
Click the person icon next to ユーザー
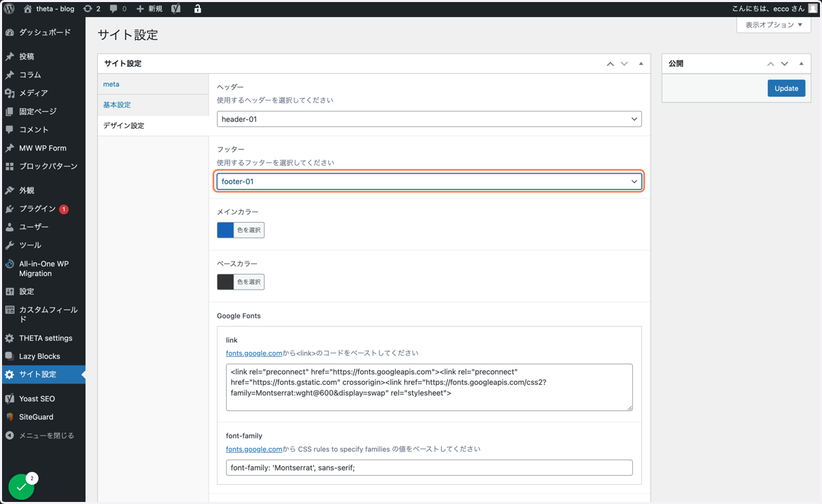10,227
